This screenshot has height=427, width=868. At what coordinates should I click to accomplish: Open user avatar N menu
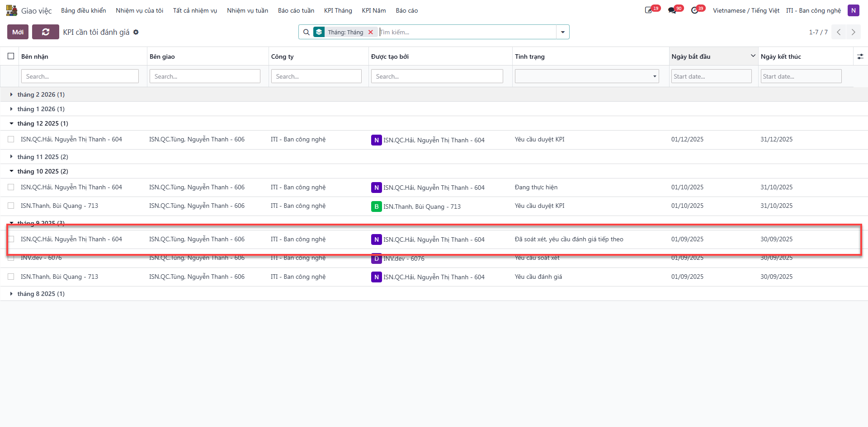[x=853, y=10]
